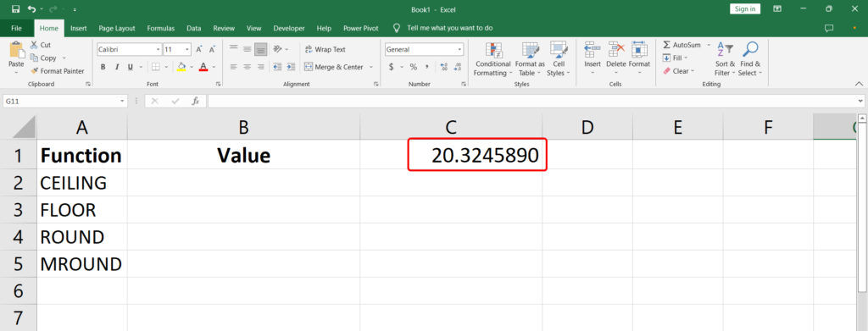
Task: Click in the formula bar input
Action: pyautogui.click(x=531, y=101)
